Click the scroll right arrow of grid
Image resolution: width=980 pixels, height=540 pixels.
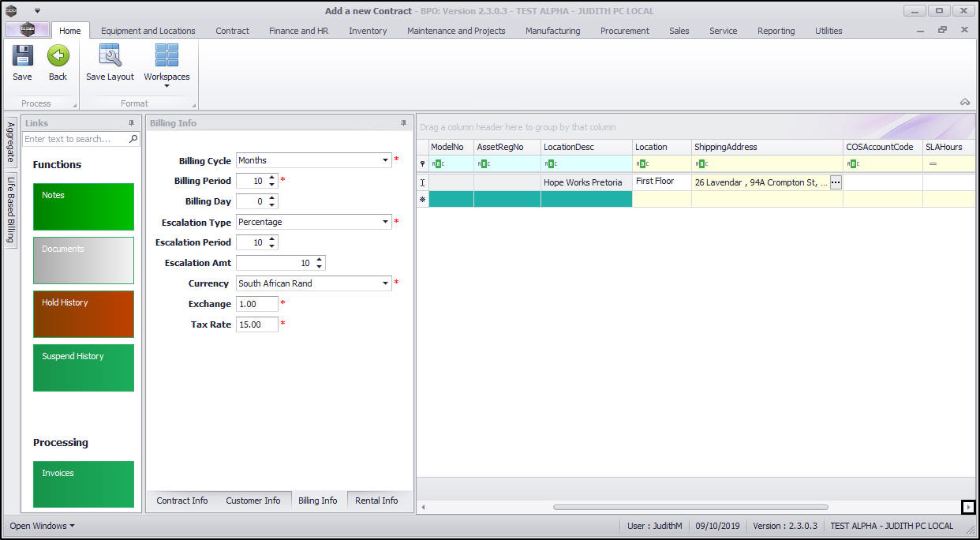point(968,507)
